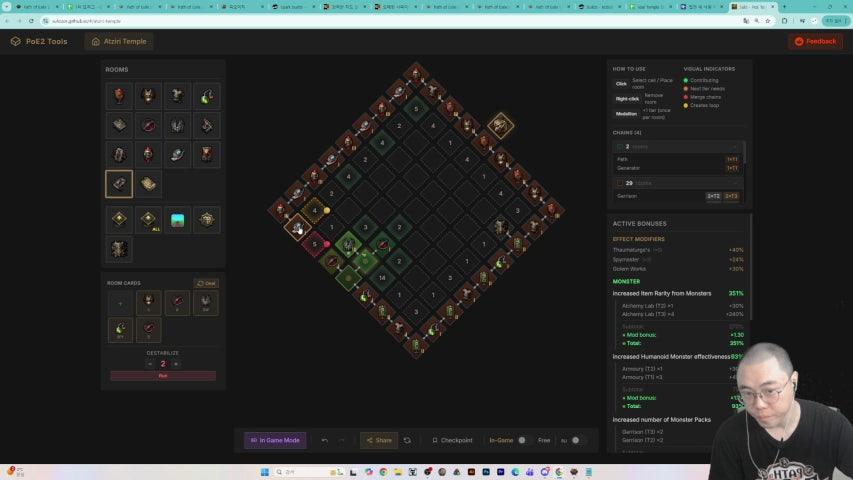This screenshot has width=853, height=480.
Task: Select the stone golem statue tile
Action: point(119,249)
